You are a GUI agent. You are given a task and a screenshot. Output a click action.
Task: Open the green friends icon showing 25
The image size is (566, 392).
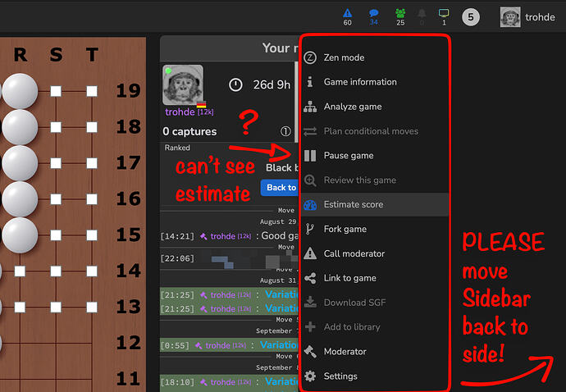[400, 16]
